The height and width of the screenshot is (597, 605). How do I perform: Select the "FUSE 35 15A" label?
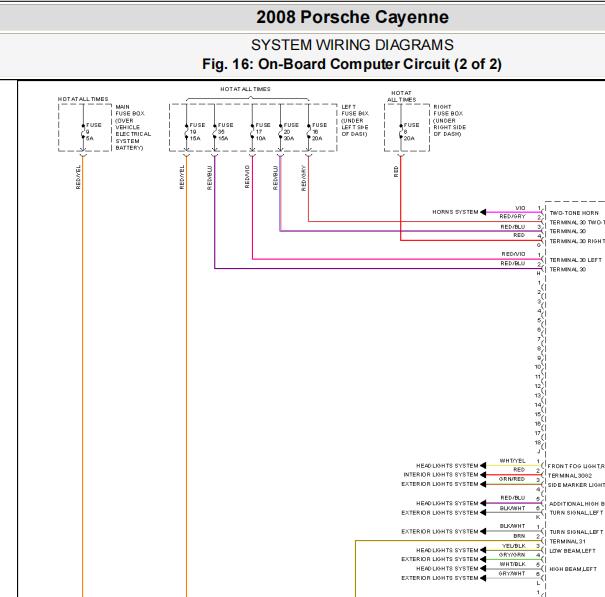pos(225,131)
